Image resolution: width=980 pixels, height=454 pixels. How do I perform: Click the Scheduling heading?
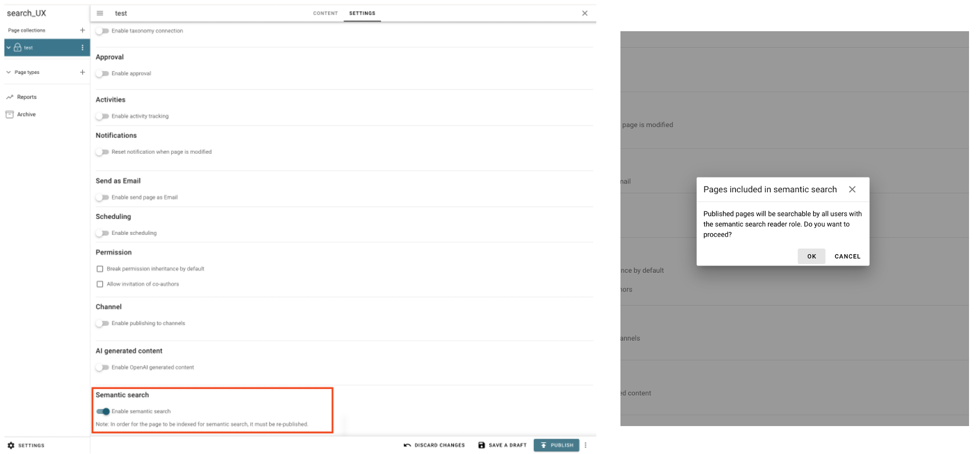pyautogui.click(x=113, y=217)
